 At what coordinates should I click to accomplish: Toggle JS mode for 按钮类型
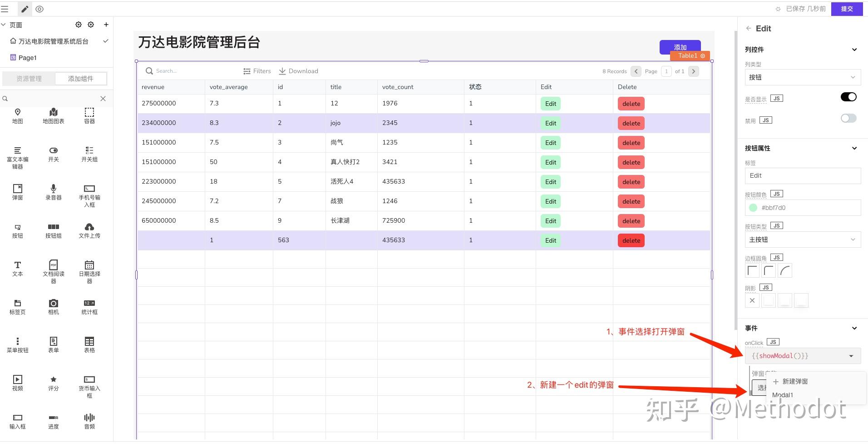pos(777,226)
